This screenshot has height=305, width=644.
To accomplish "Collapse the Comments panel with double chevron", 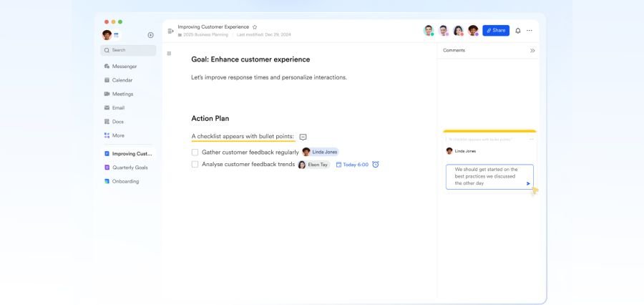I will pos(532,51).
